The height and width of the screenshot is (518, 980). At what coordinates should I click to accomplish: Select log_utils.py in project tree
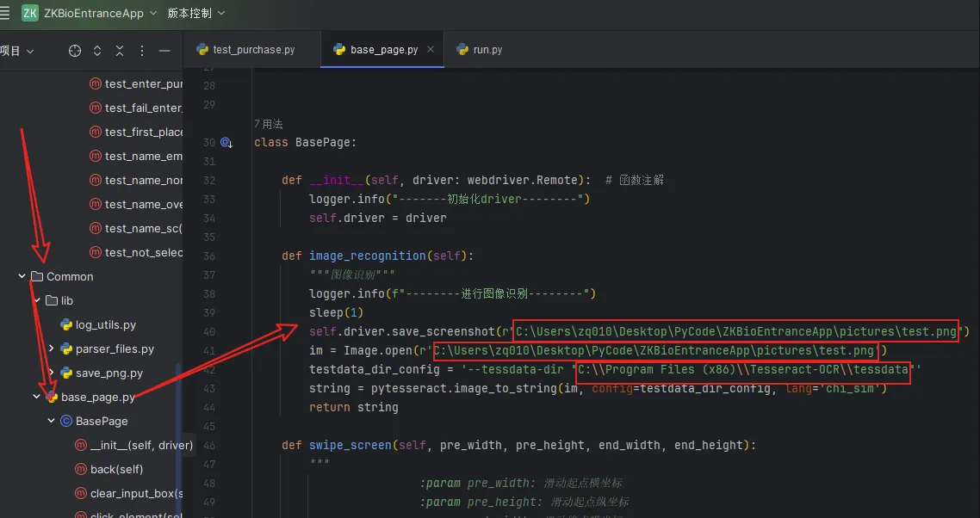pos(105,324)
